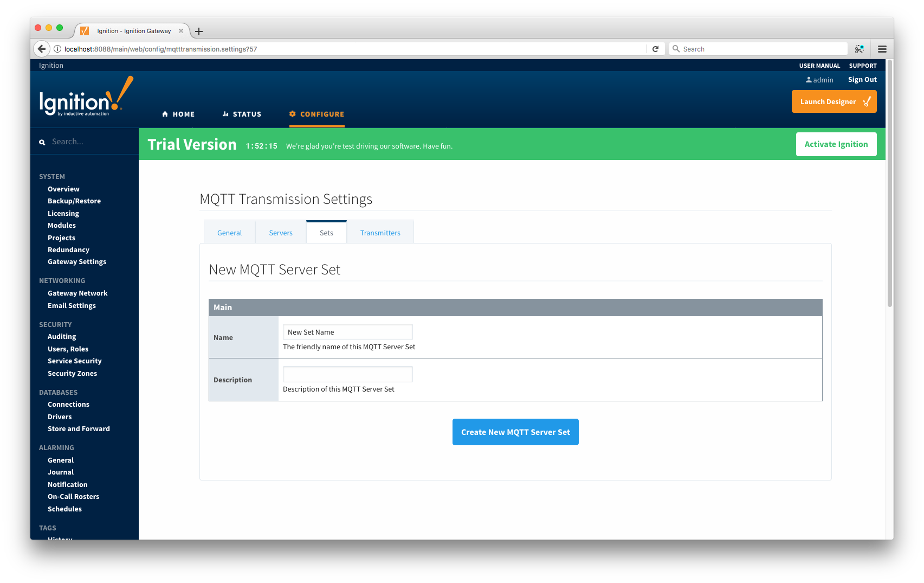Screen dimensions: 924x583
Task: Click the page reload icon
Action: tap(655, 49)
